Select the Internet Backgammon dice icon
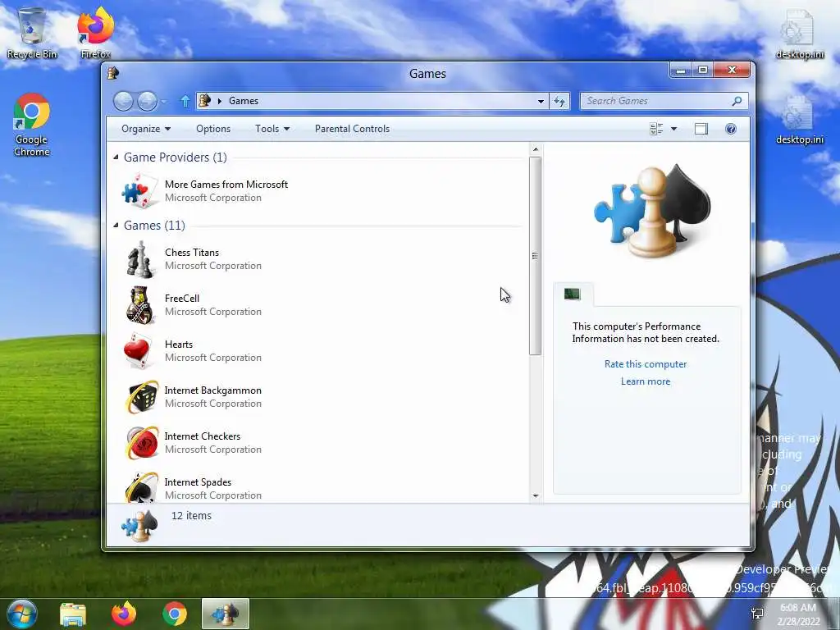The width and height of the screenshot is (840, 630). [x=142, y=397]
